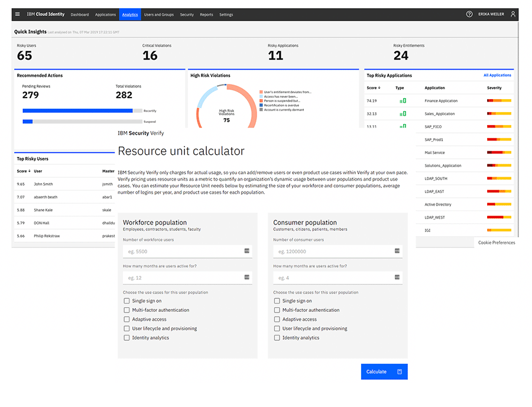Focus workforce months active field
Viewport: 532px width, 407px height.
[x=187, y=278]
